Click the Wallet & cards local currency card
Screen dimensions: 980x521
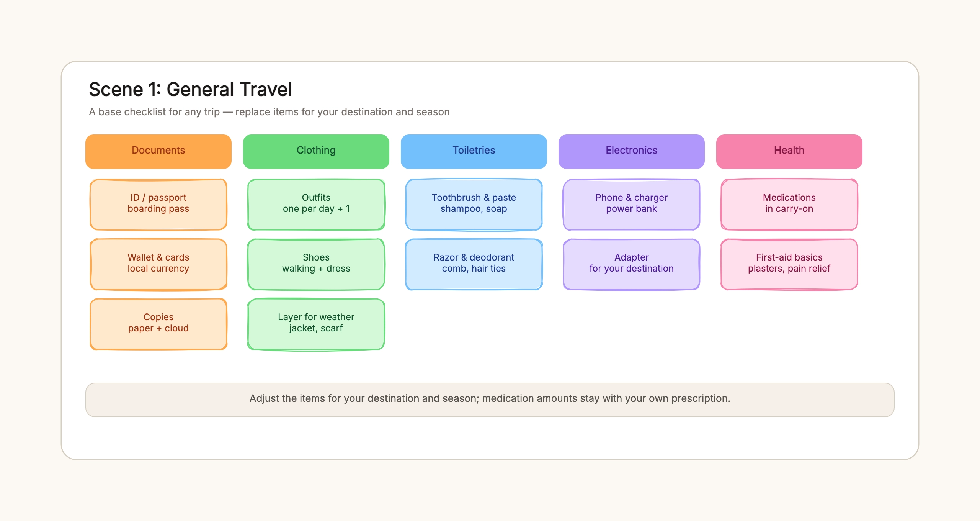[x=158, y=264]
